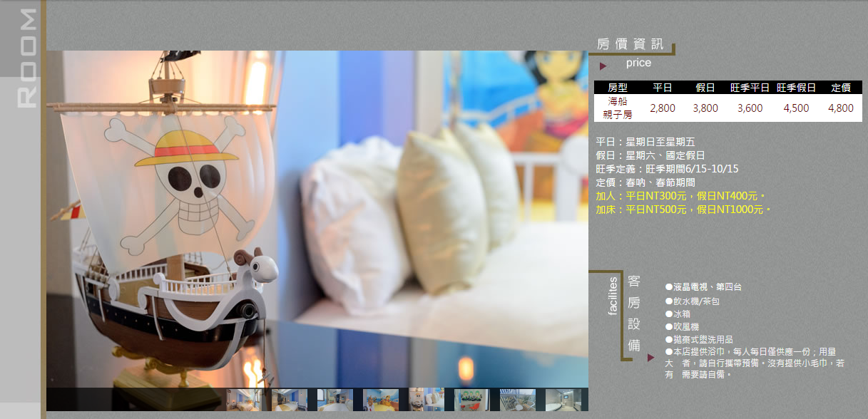Screen dimensions: 868x419
Task: Click the vertical facilites label
Action: (x=613, y=296)
